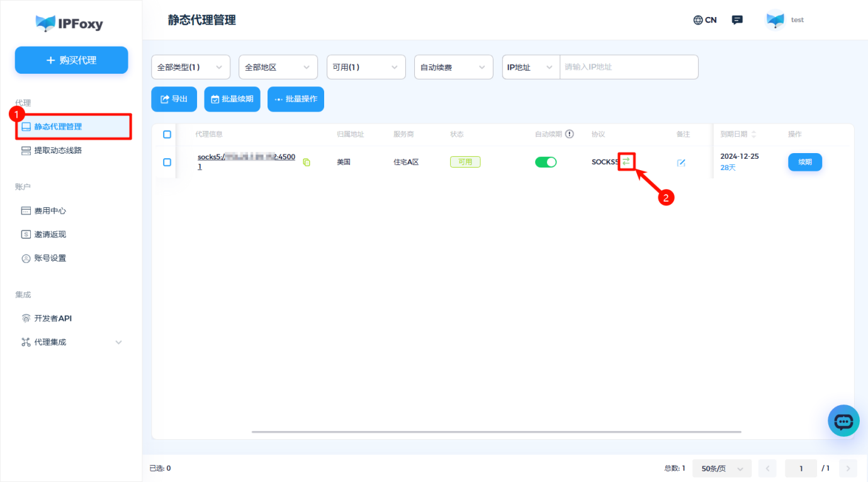This screenshot has width=868, height=482.
Task: Select the checkbox for the socks5 proxy row
Action: coord(166,162)
